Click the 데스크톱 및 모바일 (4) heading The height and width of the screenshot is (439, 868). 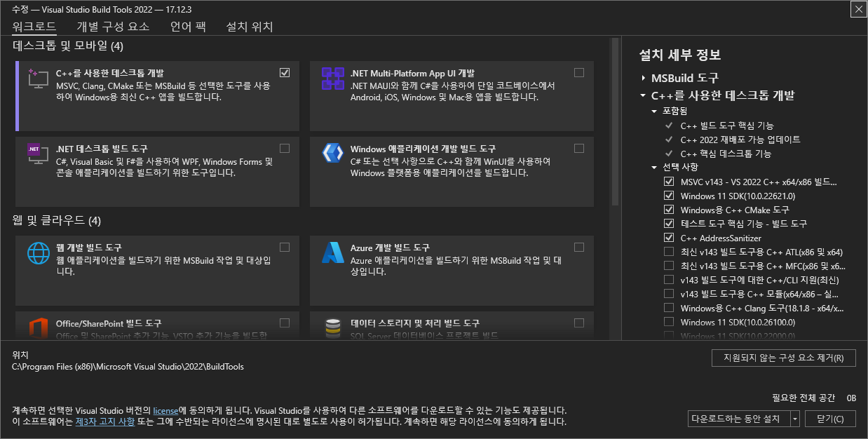68,46
